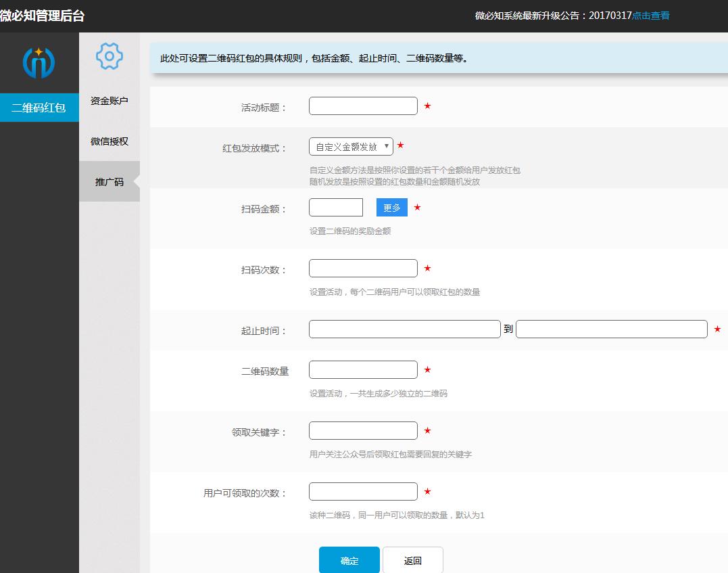Screen dimensions: 728x573
Task: Open the 资金账户 panel
Action: click(108, 100)
